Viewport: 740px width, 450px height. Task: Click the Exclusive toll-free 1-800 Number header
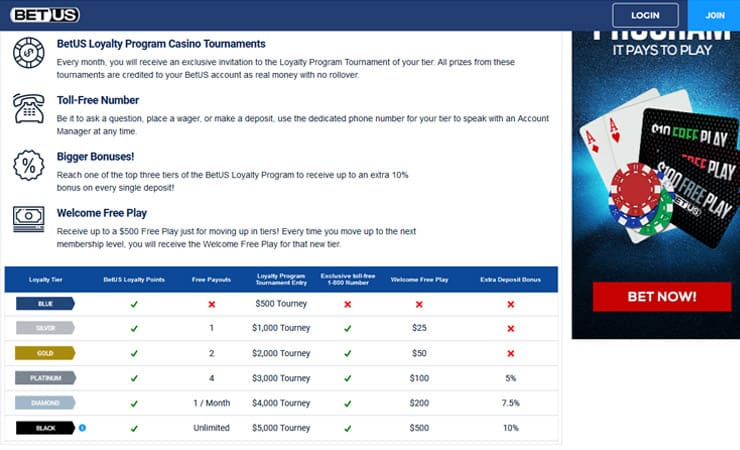(x=348, y=279)
